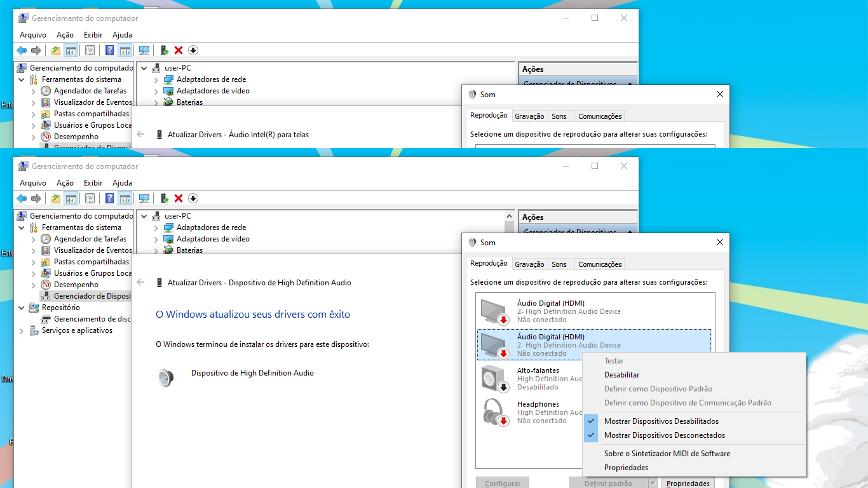Viewport: 868px width, 488px height.
Task: Collapse Repositório node in lower window tree
Action: (x=22, y=308)
